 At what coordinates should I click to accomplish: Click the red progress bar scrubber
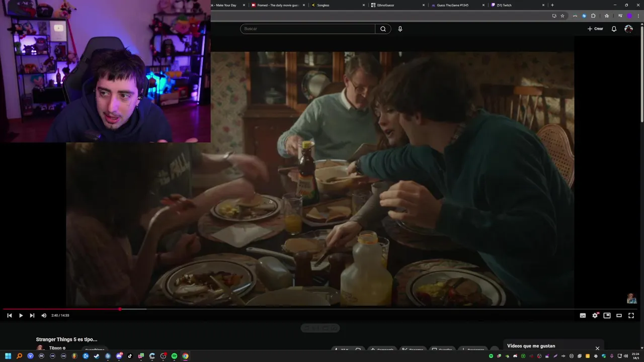click(x=120, y=309)
